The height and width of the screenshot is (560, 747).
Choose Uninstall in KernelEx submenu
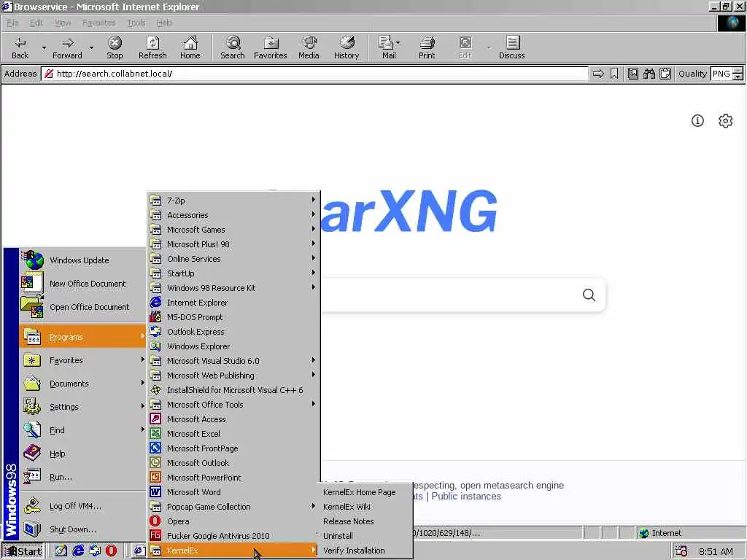click(365, 536)
